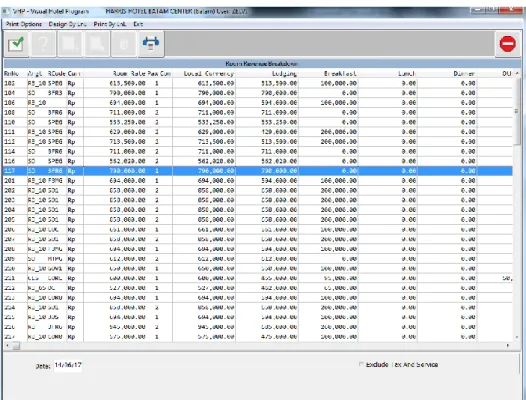The image size is (526, 400).
Task: Click the blue printer icon
Action: pos(151,44)
